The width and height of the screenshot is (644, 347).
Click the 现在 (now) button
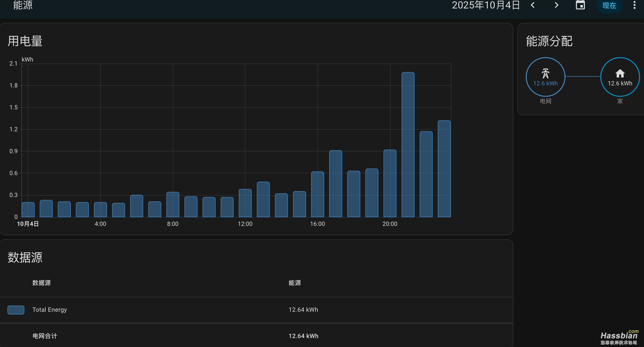point(609,5)
